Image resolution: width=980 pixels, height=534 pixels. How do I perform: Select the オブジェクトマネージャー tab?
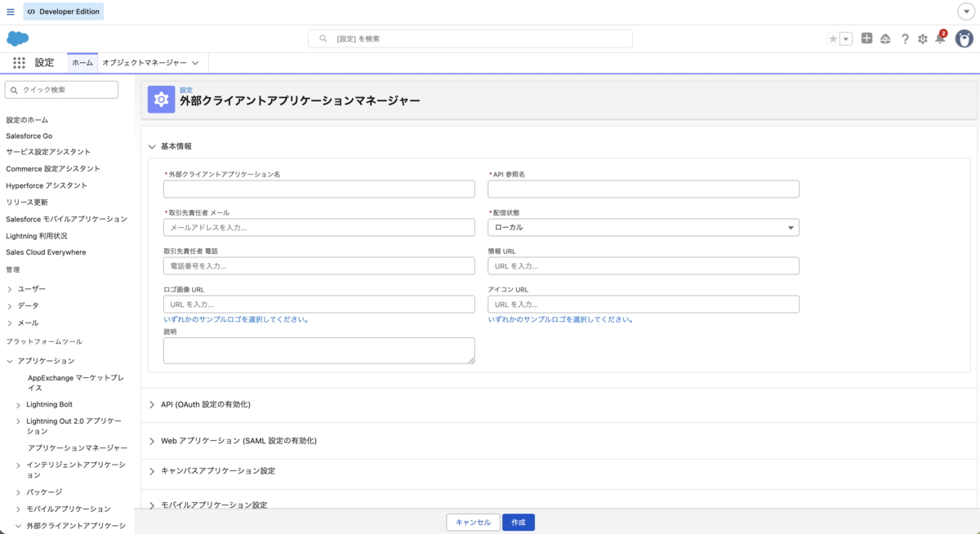(x=145, y=63)
